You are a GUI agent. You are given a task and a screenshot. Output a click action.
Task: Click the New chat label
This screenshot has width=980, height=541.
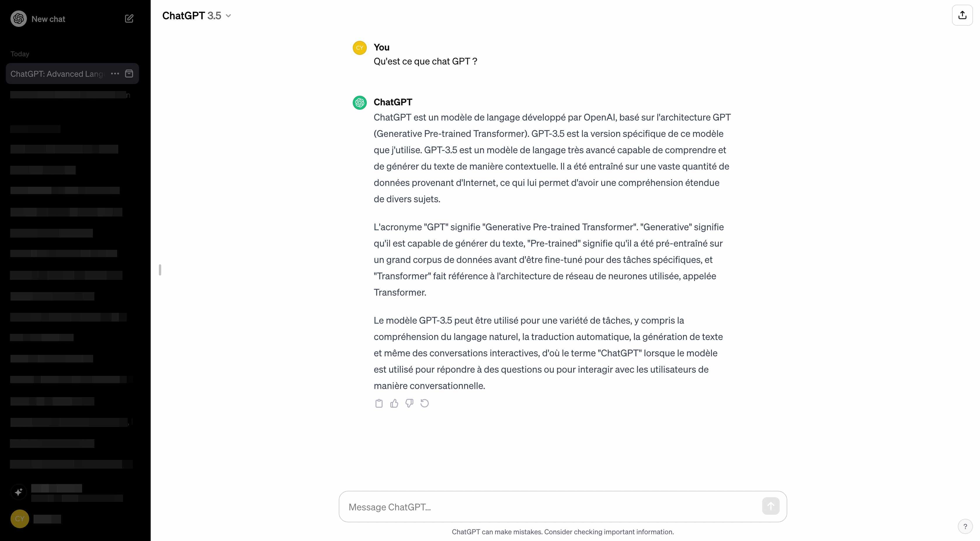pos(48,19)
